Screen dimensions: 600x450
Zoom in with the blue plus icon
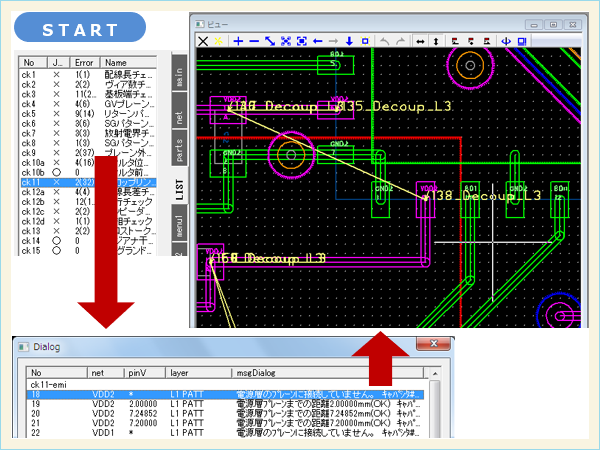click(238, 41)
